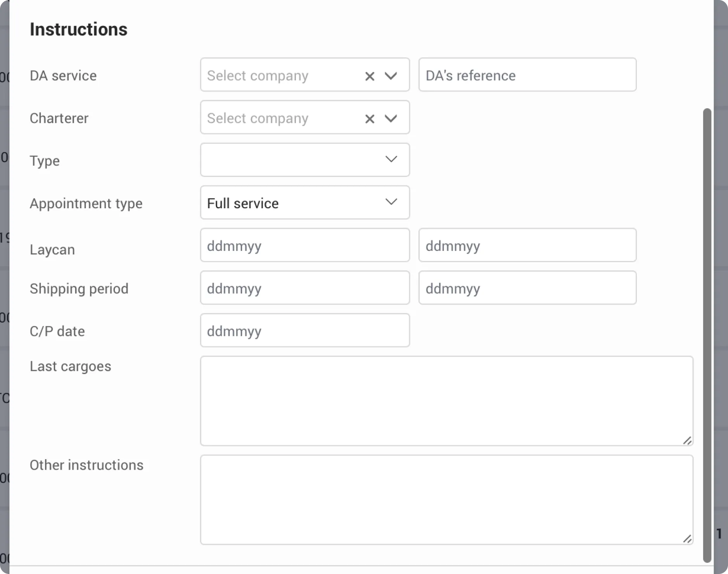Viewport: 728px width, 574px height.
Task: Click the dialog's vertical scrollbar
Action: point(707,335)
